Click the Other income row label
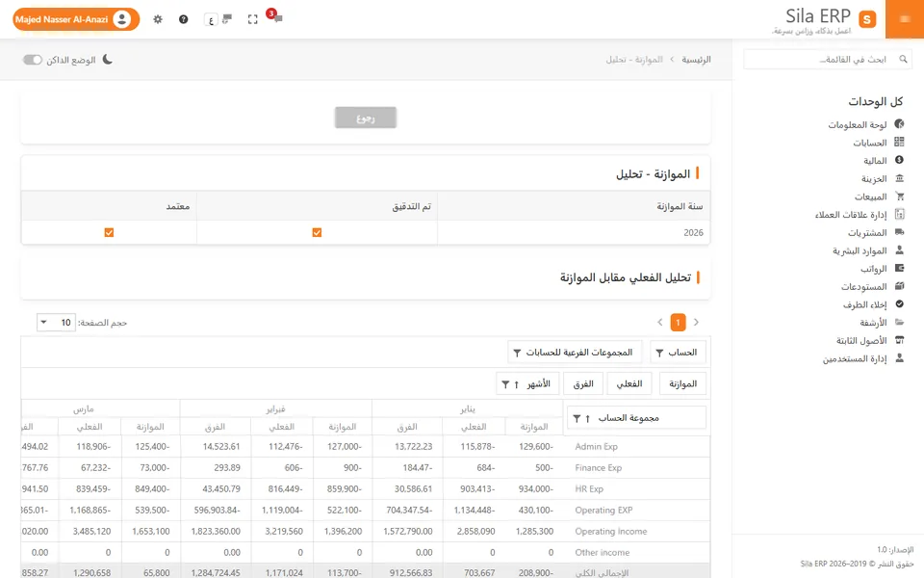The width and height of the screenshot is (924, 578). pyautogui.click(x=603, y=553)
